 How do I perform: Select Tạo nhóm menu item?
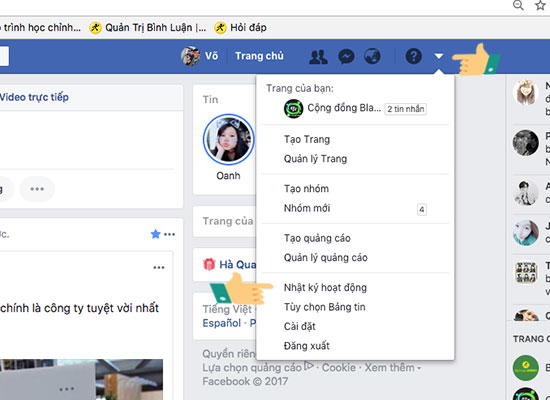coord(306,189)
